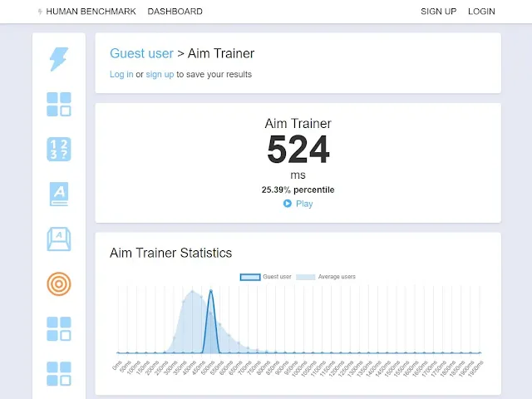Click the 'Guest user' legend label
532x399 pixels.
277,277
